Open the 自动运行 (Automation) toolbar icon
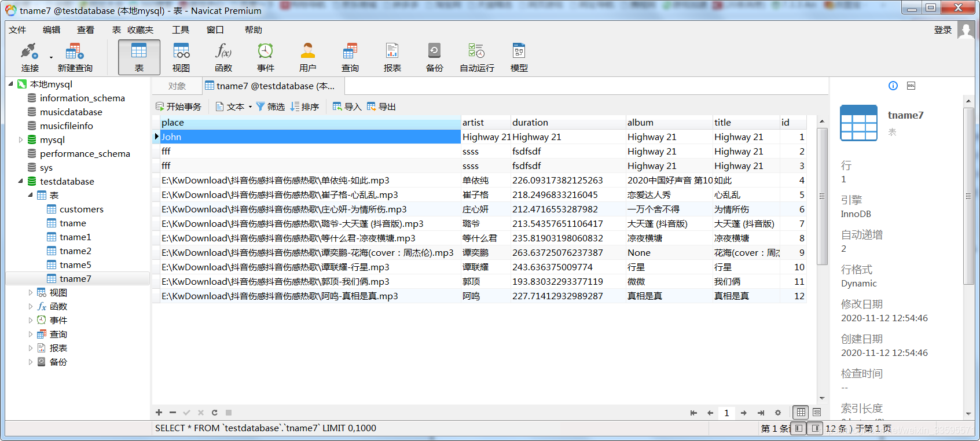Image resolution: width=980 pixels, height=441 pixels. click(477, 57)
